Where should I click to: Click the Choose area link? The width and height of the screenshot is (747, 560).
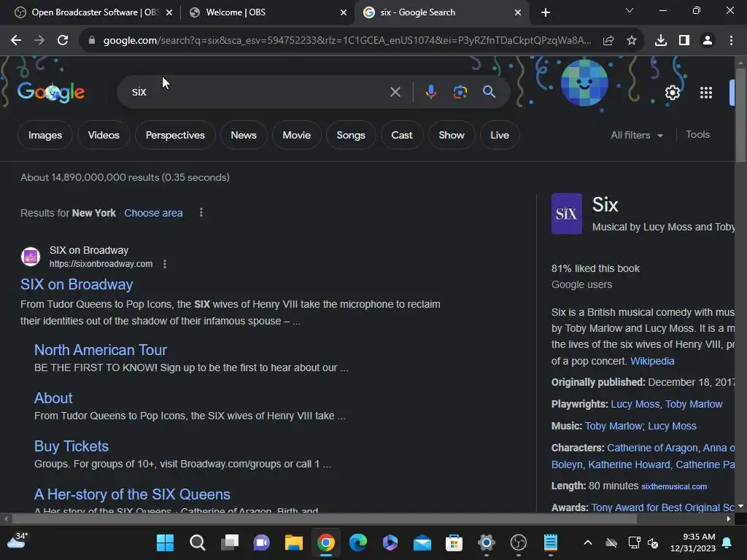click(153, 213)
